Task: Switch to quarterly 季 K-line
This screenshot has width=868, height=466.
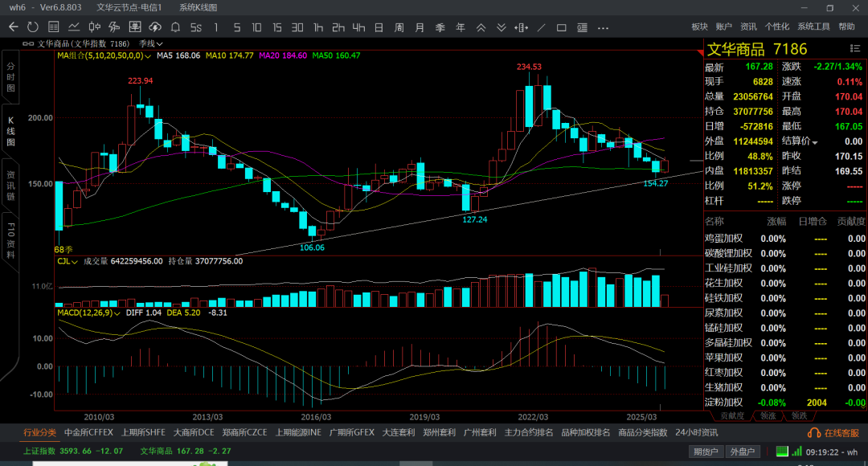Action: click(440, 27)
